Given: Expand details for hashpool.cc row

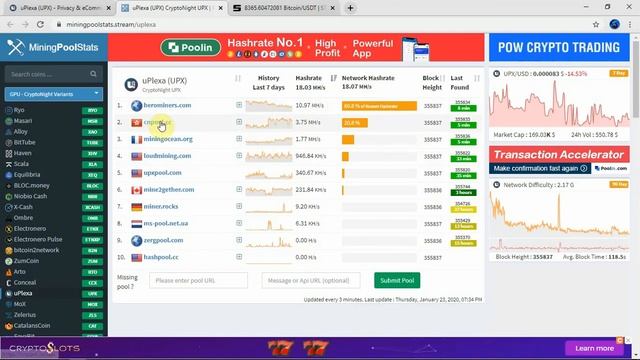Looking at the screenshot, I should (x=239, y=257).
